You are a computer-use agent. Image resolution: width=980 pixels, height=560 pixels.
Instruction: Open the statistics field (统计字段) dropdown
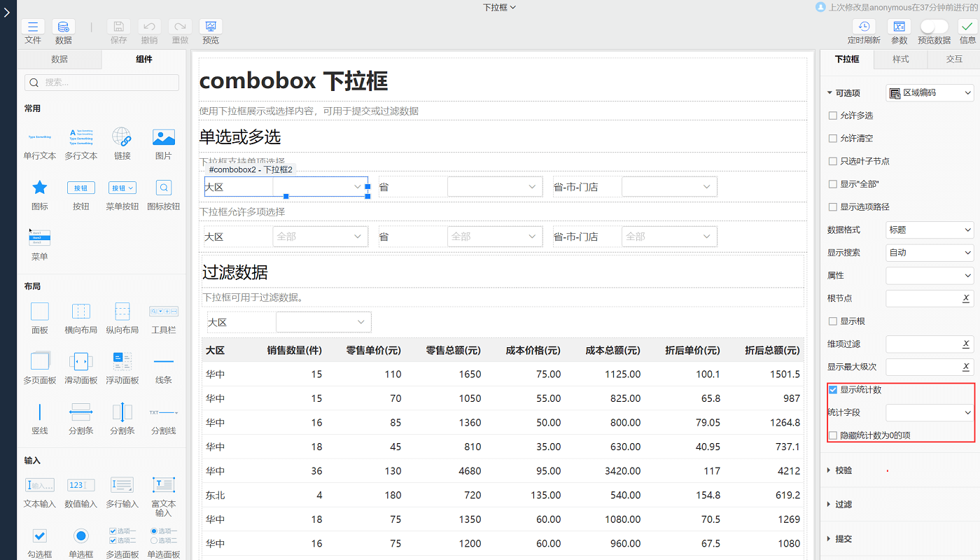point(929,413)
